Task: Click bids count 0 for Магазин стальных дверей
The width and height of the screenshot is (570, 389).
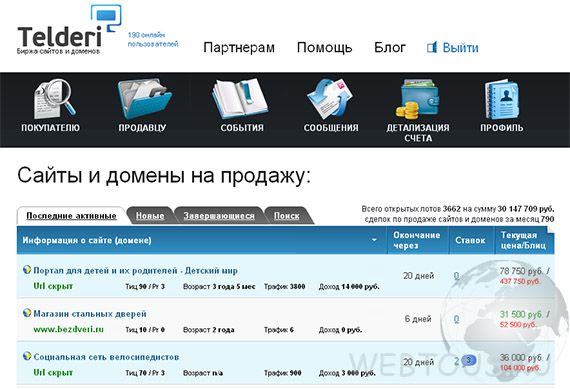Action: point(457,319)
